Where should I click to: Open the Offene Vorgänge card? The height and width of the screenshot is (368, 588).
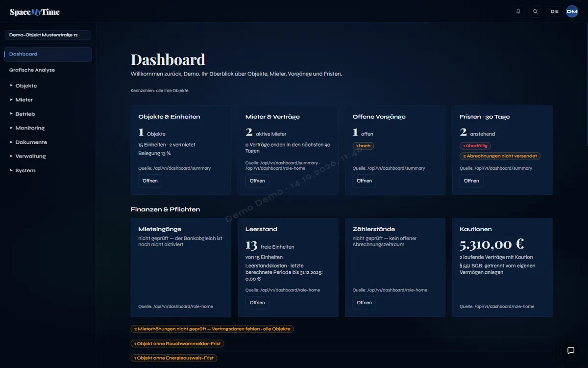(x=364, y=181)
